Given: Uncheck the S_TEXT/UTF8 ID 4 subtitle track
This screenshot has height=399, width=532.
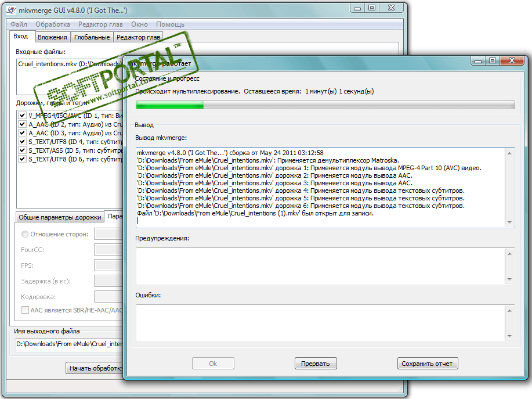Looking at the screenshot, I should [x=23, y=142].
